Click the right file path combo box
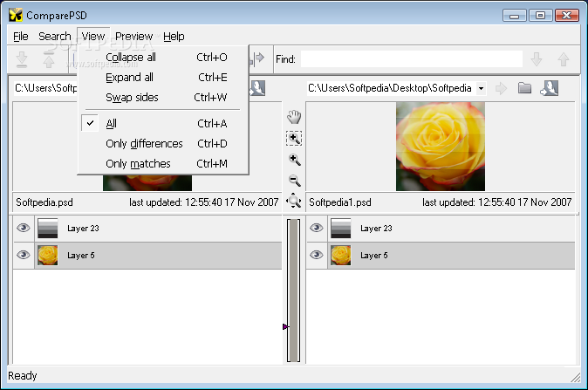 [x=396, y=88]
